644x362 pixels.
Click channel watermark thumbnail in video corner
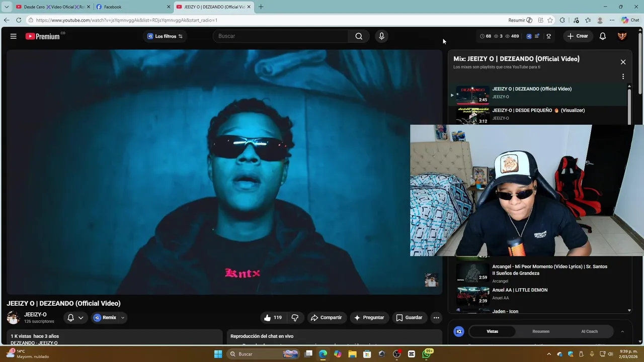point(432,280)
